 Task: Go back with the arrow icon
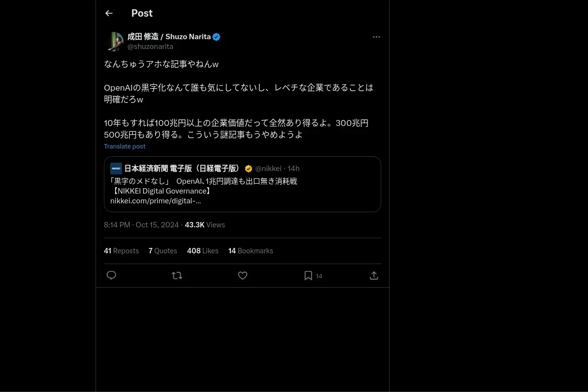[109, 13]
